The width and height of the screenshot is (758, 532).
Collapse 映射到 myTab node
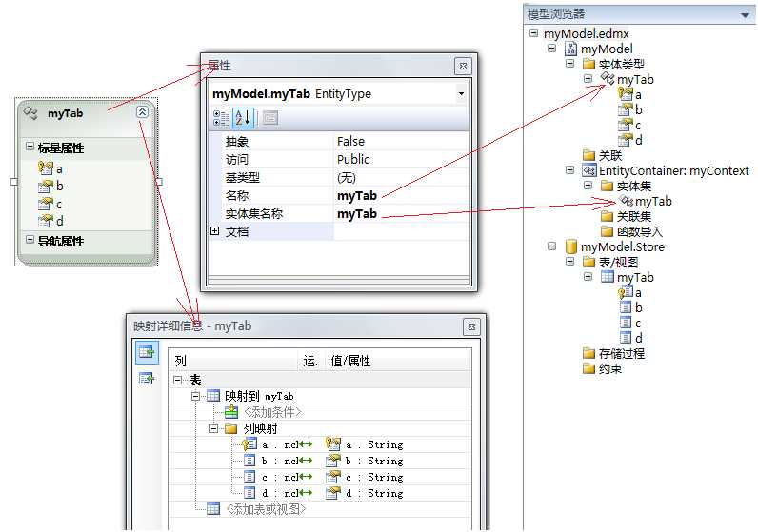pos(195,396)
